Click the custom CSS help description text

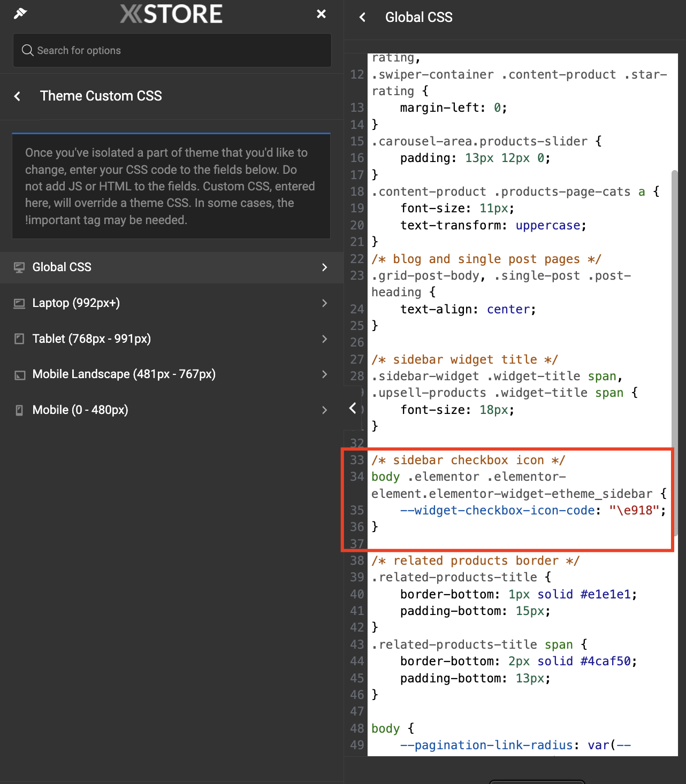[170, 186]
